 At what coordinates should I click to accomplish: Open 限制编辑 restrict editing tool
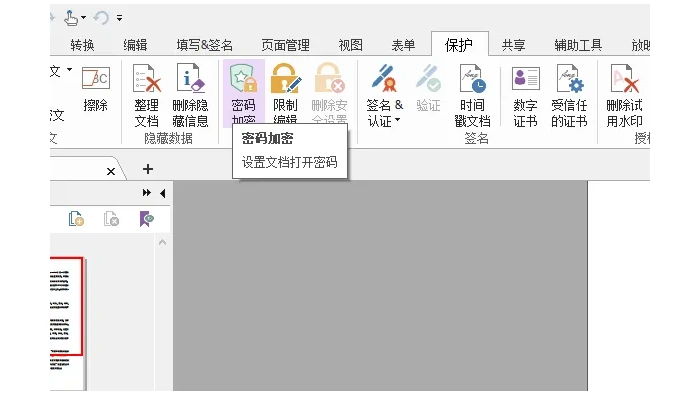click(285, 93)
